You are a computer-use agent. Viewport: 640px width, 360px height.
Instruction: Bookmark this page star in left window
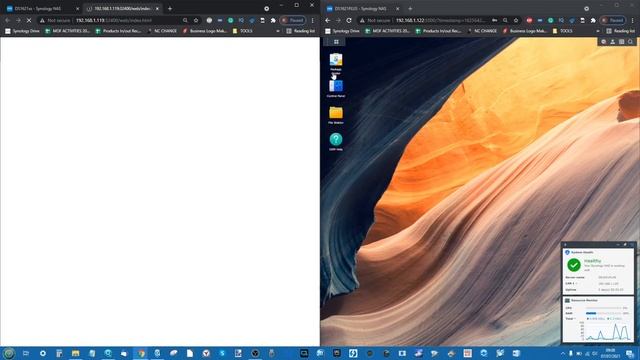(x=196, y=20)
